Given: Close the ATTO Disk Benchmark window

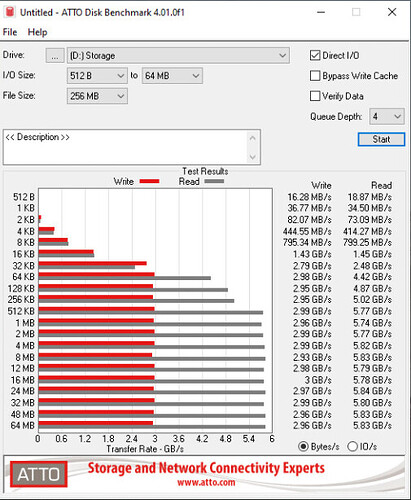Looking at the screenshot, I should point(392,12).
